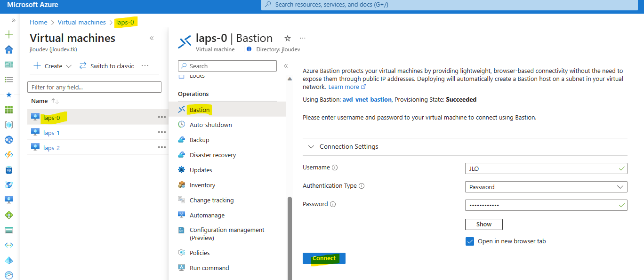This screenshot has width=644, height=280.
Task: Open context menu ellipsis for laps-0
Action: click(x=162, y=117)
